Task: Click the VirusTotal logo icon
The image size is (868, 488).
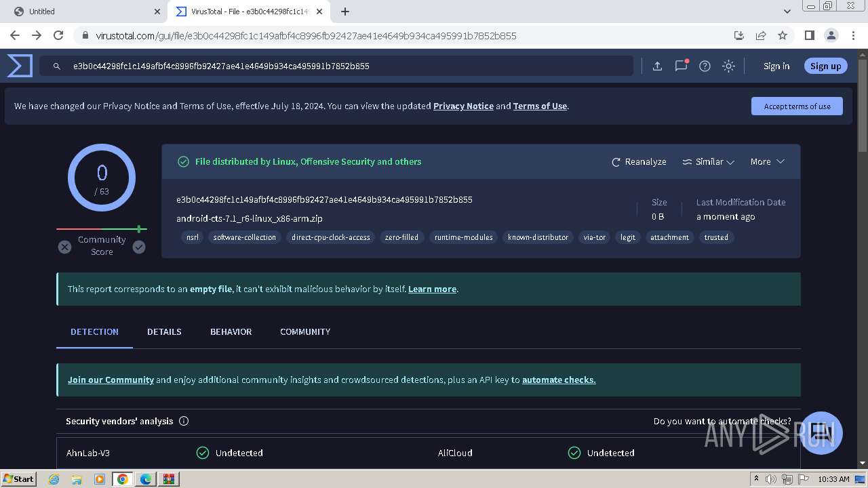Action: pos(20,66)
